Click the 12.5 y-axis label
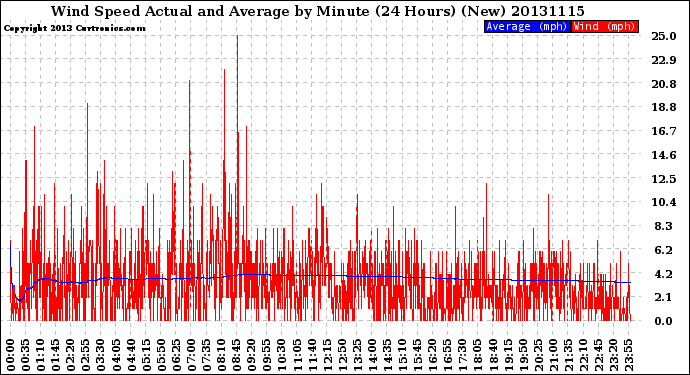 664,179
